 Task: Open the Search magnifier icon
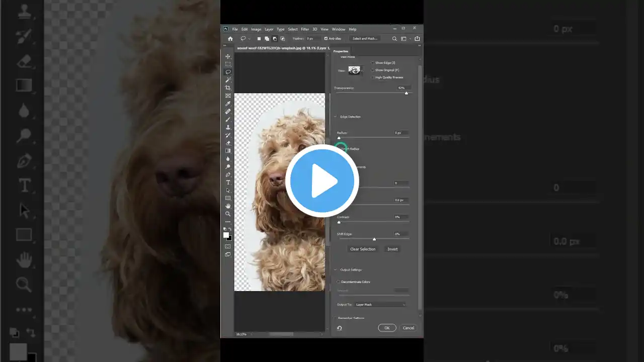coord(394,39)
